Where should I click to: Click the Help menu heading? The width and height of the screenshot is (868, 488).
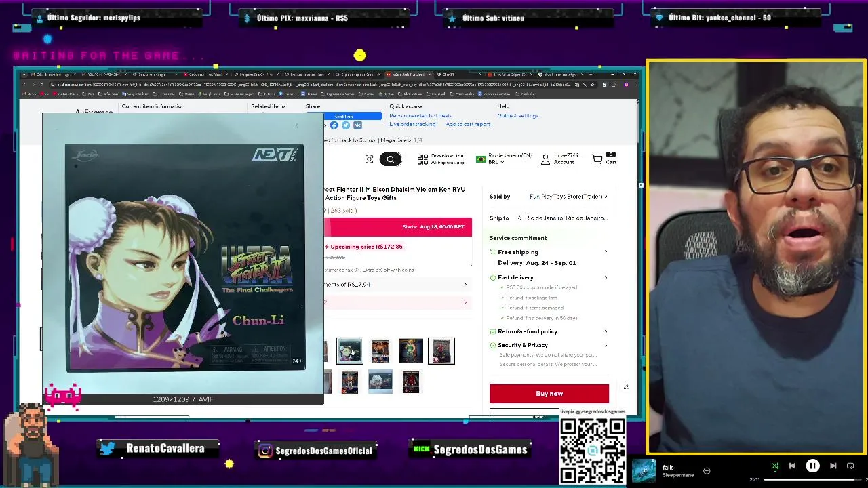[503, 106]
